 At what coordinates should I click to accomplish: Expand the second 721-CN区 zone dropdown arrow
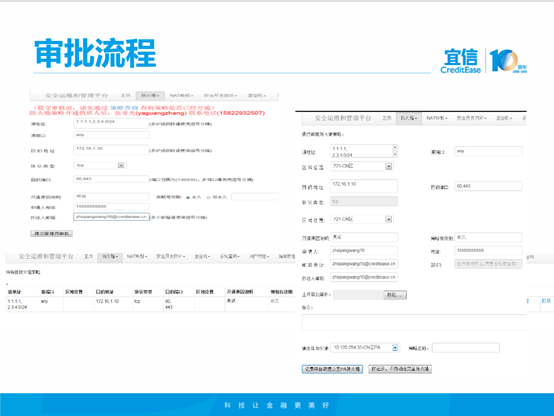389,219
